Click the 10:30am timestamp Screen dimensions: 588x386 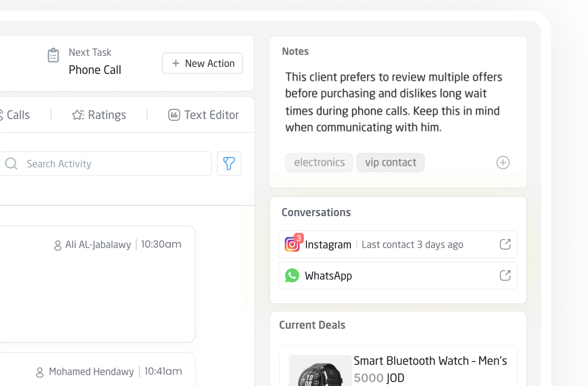[161, 244]
